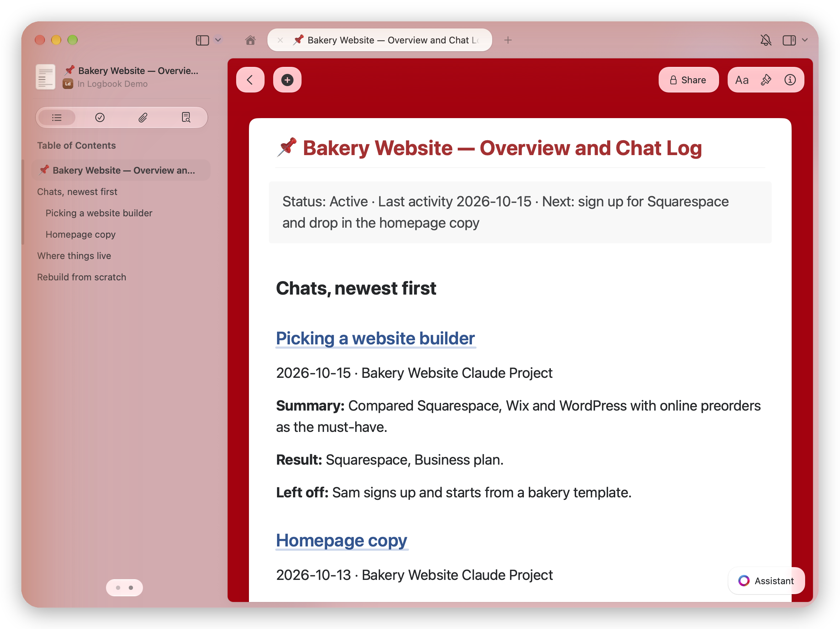Click the In Logbook Demo location label
This screenshot has width=840, height=629.
(x=112, y=84)
